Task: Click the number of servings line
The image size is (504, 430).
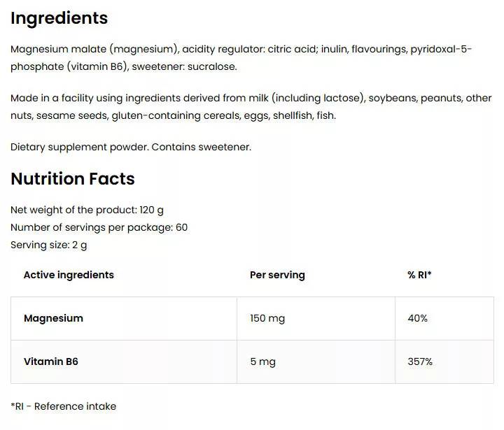Action: 99,227
